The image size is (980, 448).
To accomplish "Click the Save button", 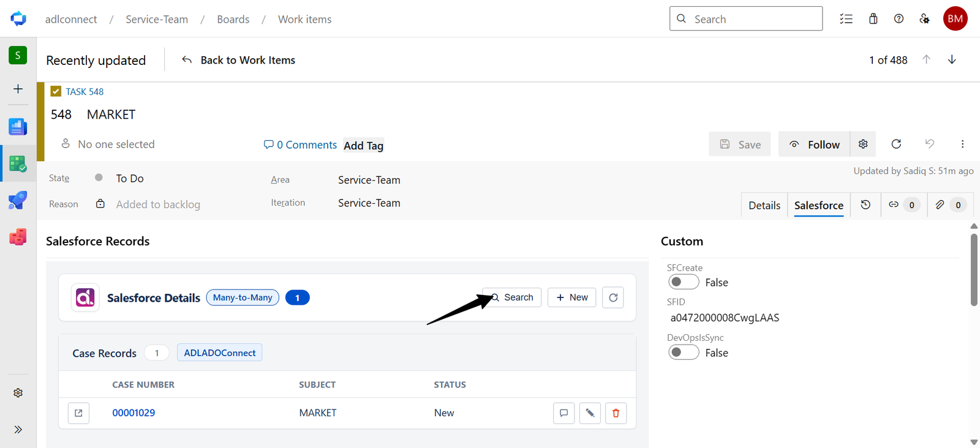I will click(x=740, y=144).
